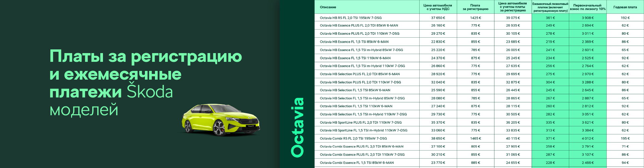Viewport: 644px width, 168px height.
Task: Select 'Octavia HB SportLine PLUS FL 2,0 TDI 110kW 7-DSG'
Action: 479,122
